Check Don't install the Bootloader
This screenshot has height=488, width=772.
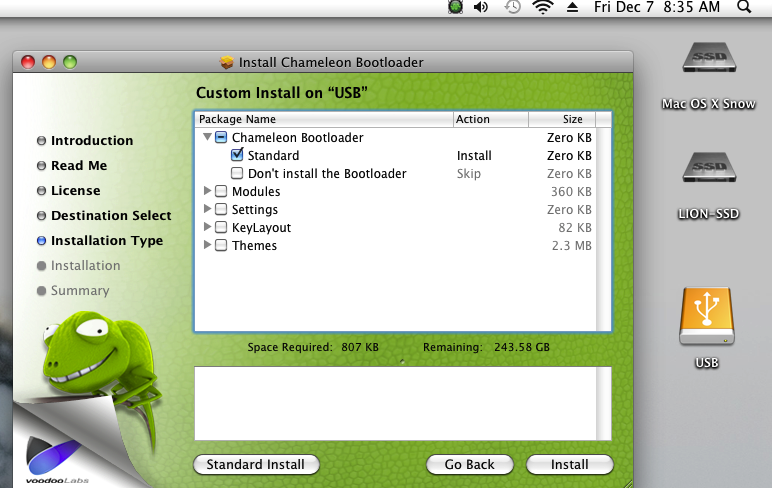(237, 173)
